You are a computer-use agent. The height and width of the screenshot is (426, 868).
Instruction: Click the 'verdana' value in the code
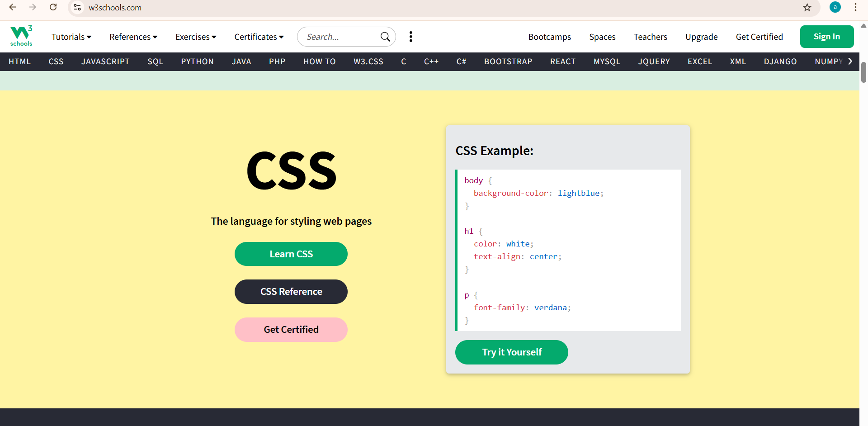tap(551, 308)
